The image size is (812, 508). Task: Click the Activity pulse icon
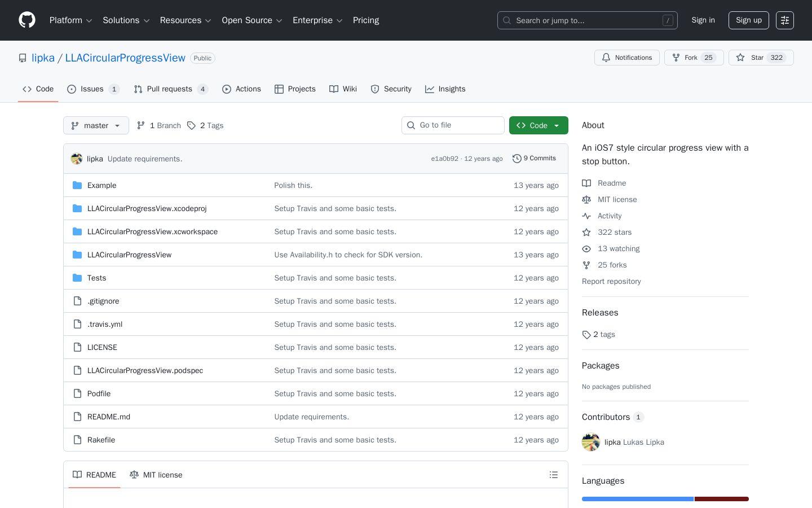[x=586, y=216]
